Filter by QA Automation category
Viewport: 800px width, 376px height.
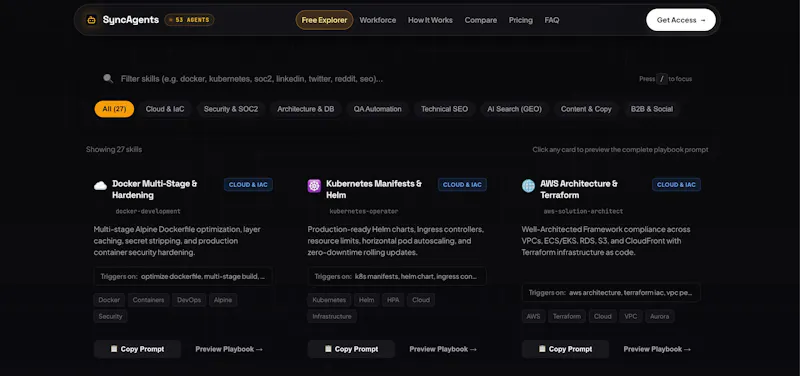click(x=378, y=109)
